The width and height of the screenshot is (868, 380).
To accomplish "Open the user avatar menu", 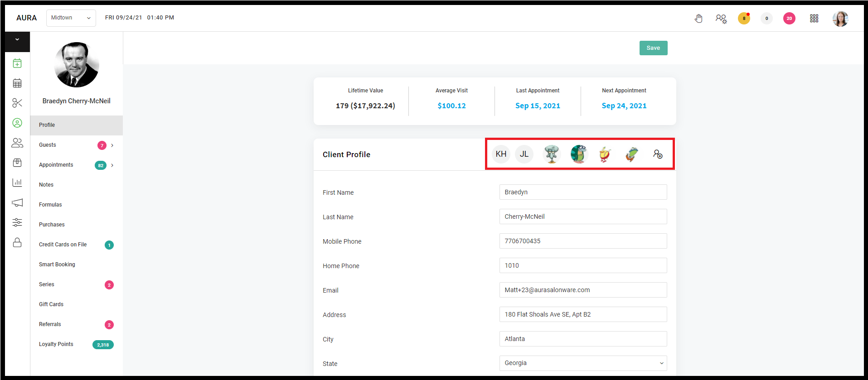I will pos(840,19).
